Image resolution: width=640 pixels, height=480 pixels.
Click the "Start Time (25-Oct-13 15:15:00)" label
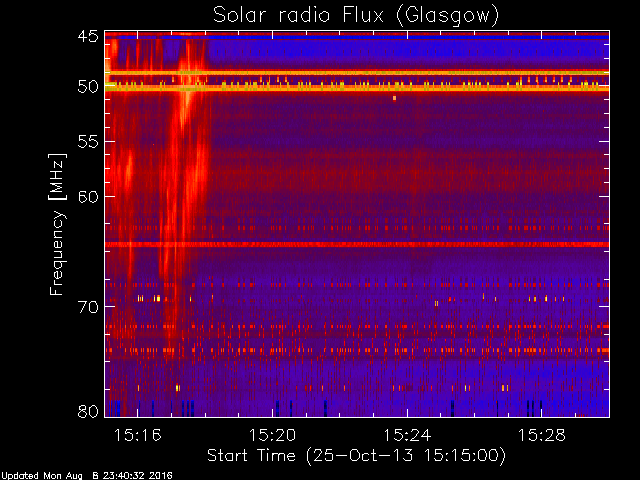tap(356, 455)
